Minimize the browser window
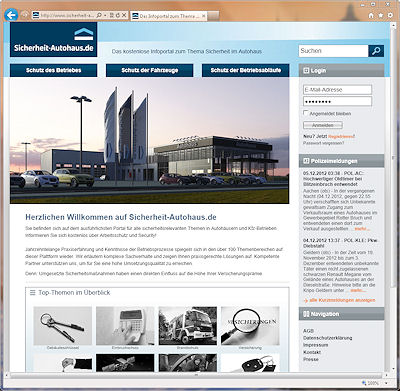The height and width of the screenshot is (391, 400). pyautogui.click(x=363, y=4)
